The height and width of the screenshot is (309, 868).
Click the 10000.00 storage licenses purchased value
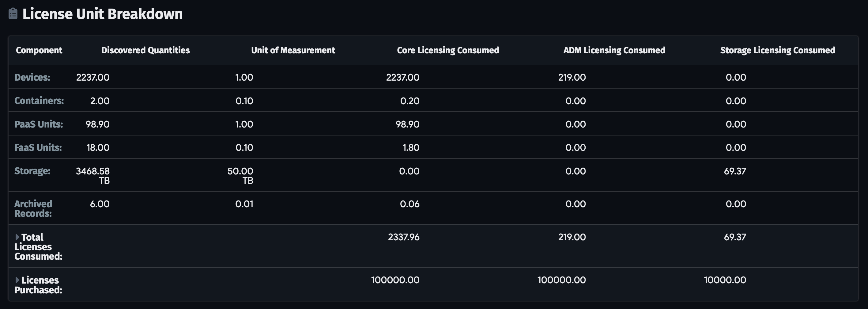tap(724, 280)
